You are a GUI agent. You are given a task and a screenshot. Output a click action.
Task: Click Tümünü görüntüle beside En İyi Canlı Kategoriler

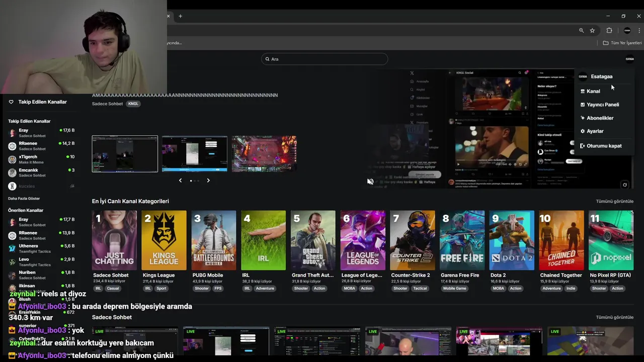tap(615, 201)
